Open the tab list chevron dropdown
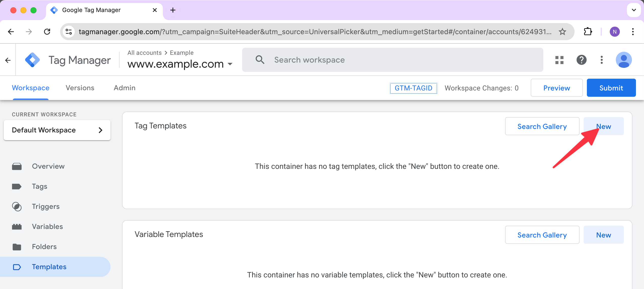This screenshot has width=644, height=289. [x=634, y=10]
